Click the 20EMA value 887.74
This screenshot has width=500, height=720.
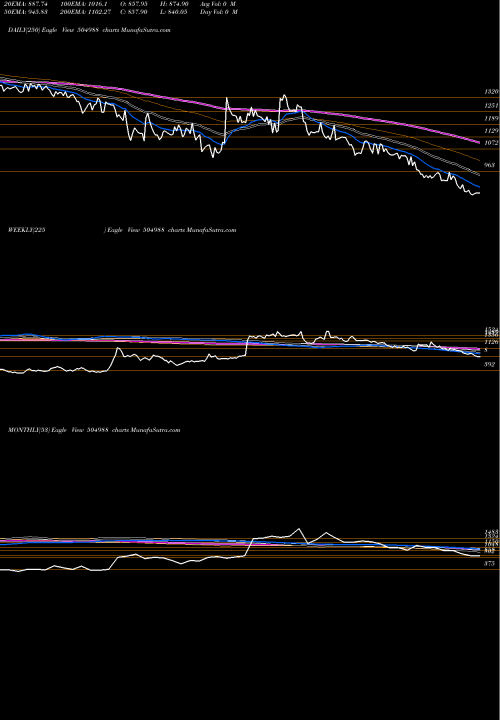coord(24,4)
